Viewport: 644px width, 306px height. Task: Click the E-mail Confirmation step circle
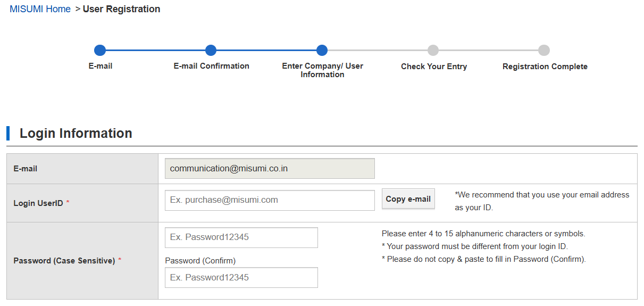pyautogui.click(x=211, y=51)
